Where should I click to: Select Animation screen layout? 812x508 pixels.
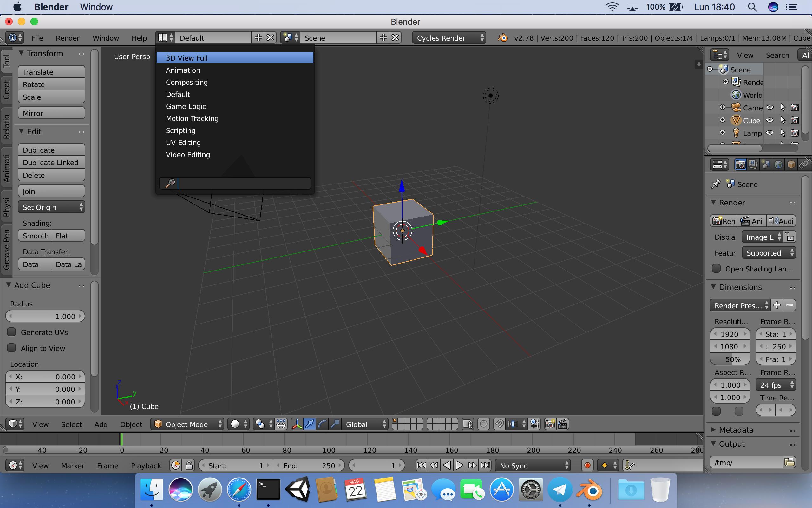pyautogui.click(x=235, y=70)
